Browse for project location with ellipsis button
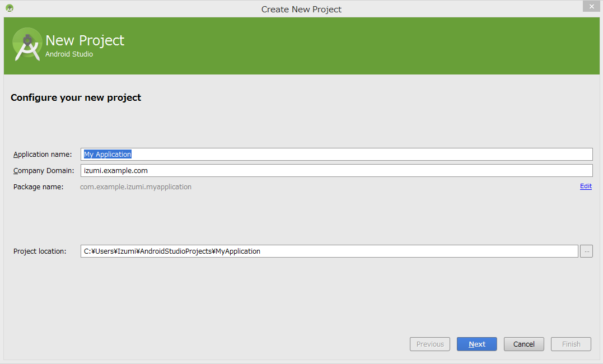The height and width of the screenshot is (364, 603). click(586, 251)
